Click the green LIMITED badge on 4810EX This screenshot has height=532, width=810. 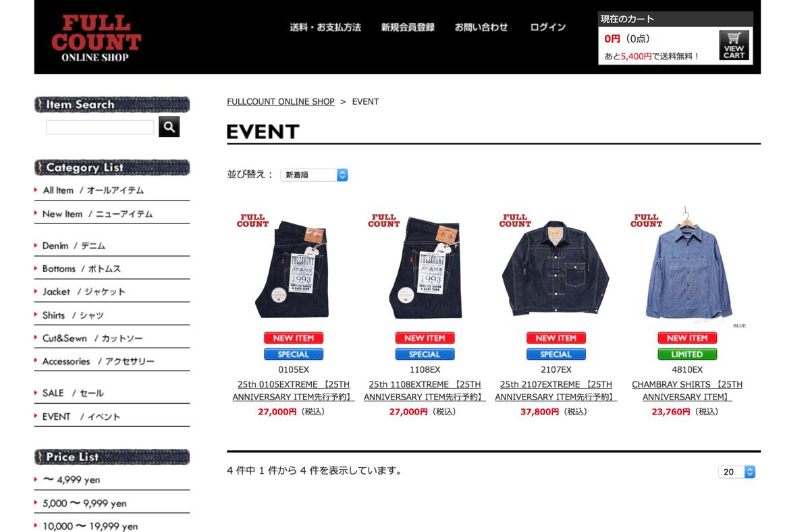pos(687,354)
